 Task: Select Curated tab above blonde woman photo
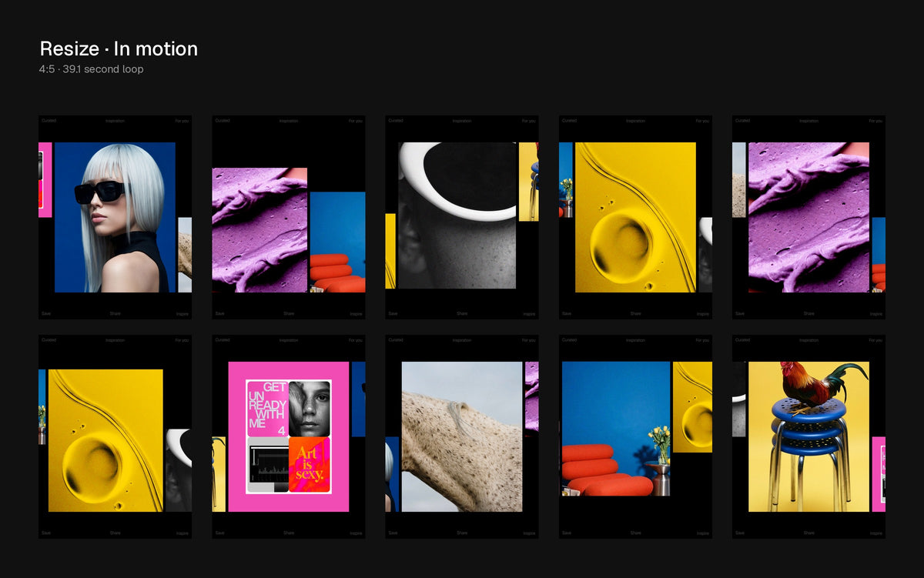point(49,121)
